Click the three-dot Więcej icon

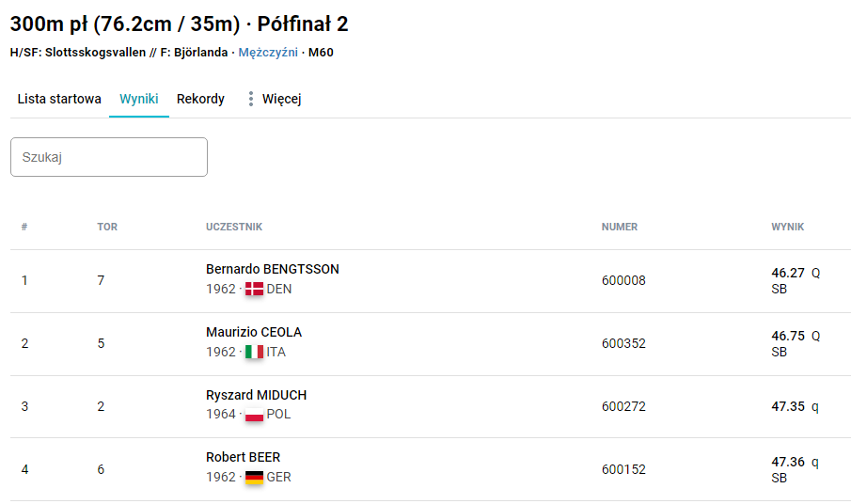(x=250, y=99)
